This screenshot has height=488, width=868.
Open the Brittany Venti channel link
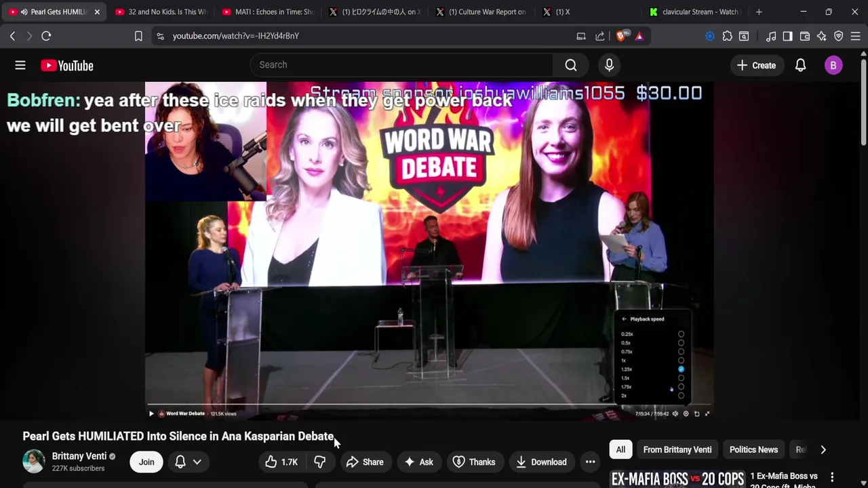[x=79, y=456]
